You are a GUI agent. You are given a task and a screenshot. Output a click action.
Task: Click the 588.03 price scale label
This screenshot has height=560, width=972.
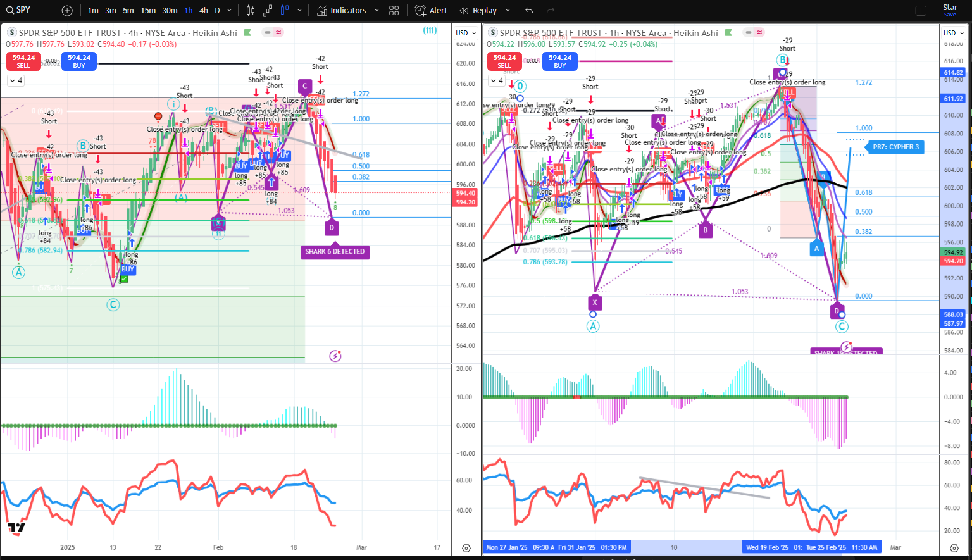coord(953,314)
